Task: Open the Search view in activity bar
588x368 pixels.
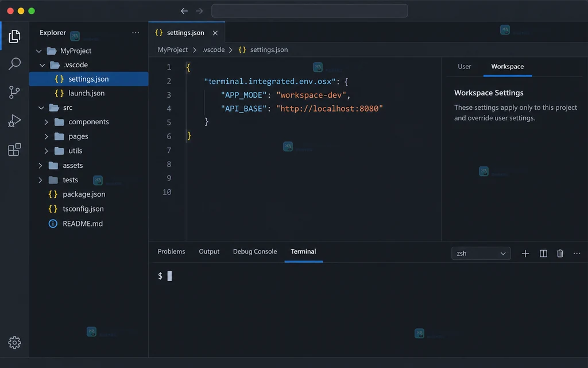Action: coord(14,63)
